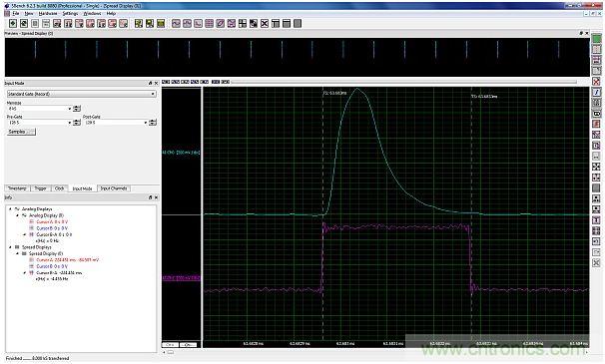Click the black X icon in toolbar

[x=265, y=24]
